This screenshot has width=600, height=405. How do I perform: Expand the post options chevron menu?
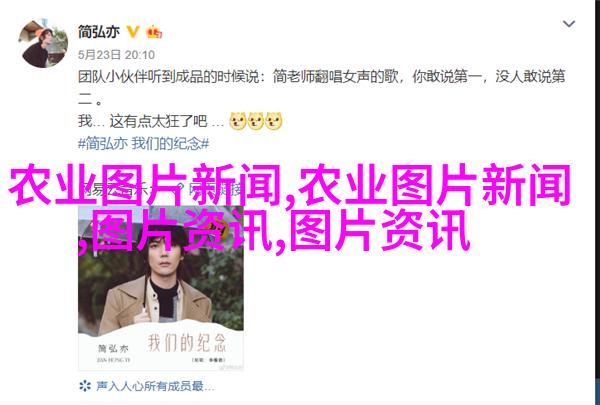(569, 24)
